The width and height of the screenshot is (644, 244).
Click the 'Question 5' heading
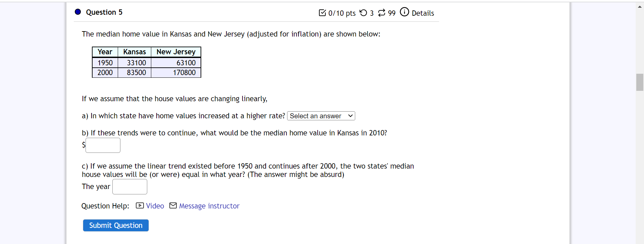[104, 12]
